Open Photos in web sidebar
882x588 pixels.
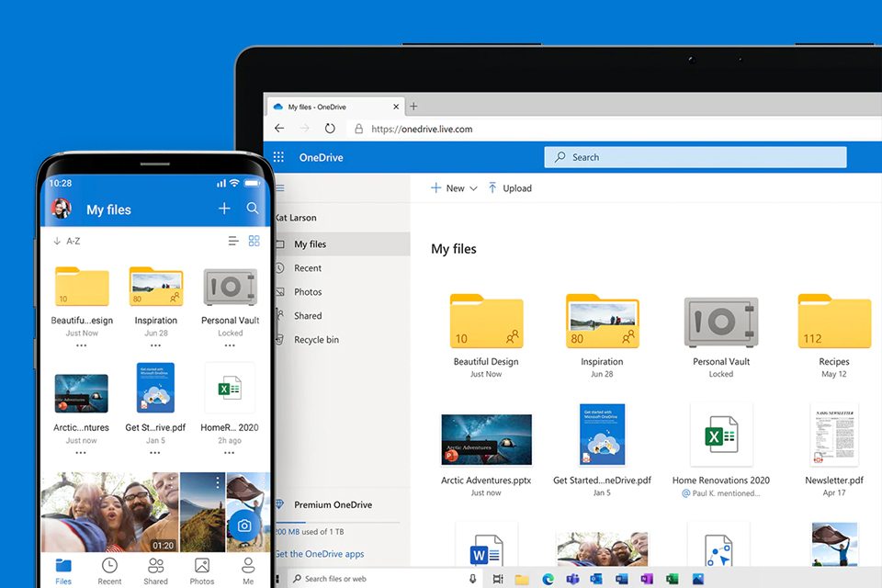click(308, 292)
